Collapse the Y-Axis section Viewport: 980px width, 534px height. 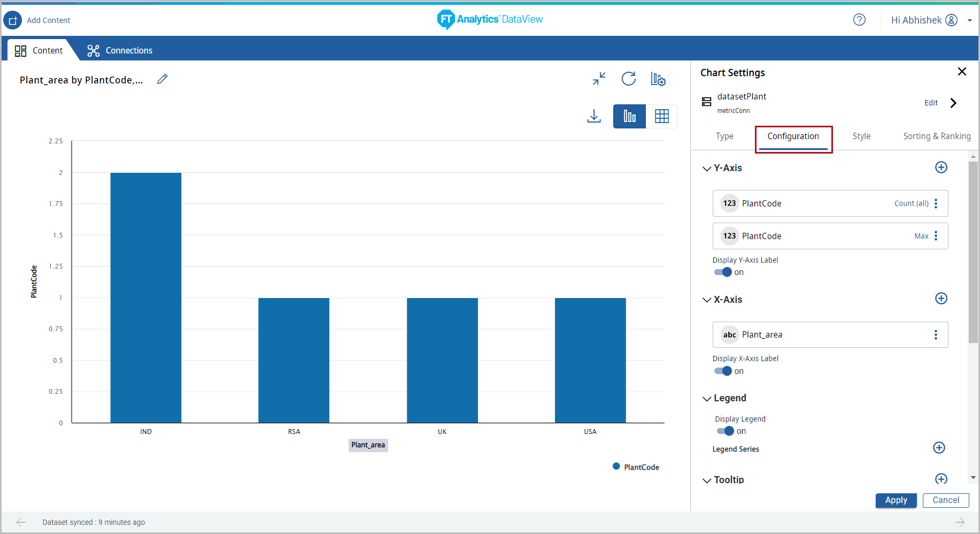pos(707,169)
